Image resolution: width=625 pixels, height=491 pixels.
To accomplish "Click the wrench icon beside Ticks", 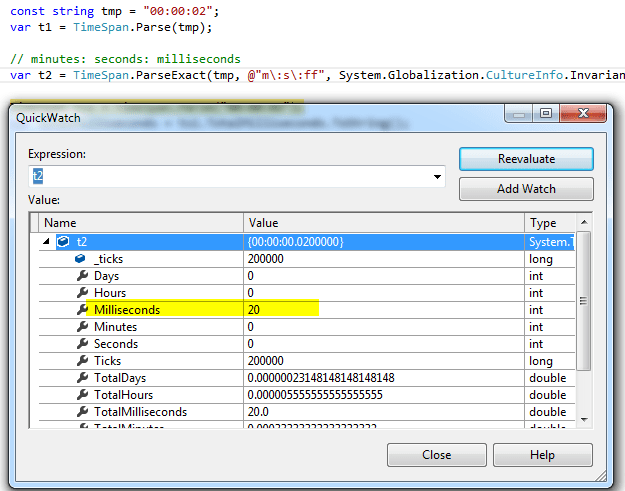I will point(82,360).
